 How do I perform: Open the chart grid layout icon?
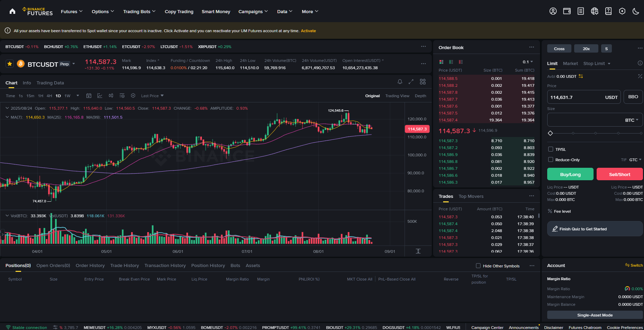423,82
